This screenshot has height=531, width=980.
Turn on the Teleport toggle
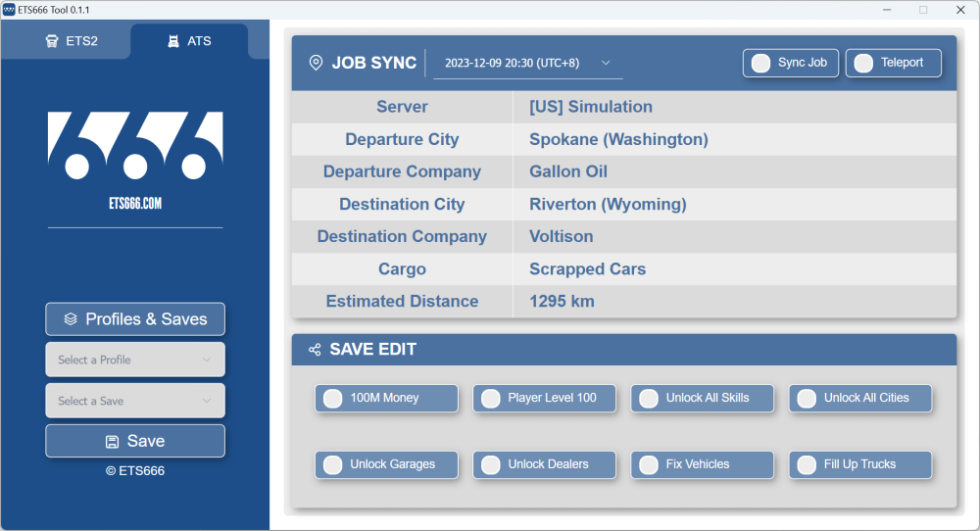click(863, 63)
